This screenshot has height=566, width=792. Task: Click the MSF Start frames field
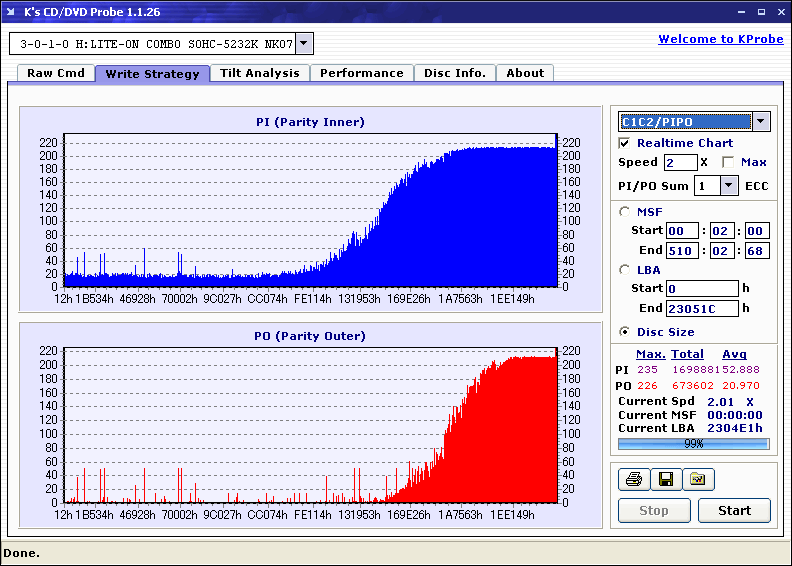point(757,231)
